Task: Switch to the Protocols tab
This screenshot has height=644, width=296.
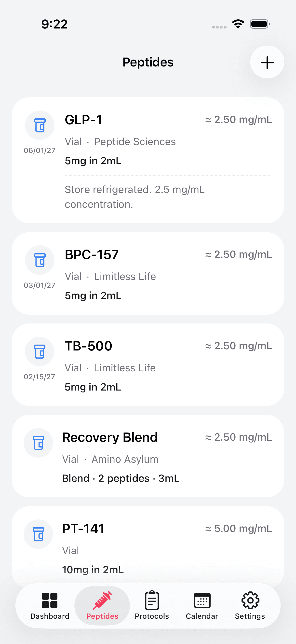Action: click(x=152, y=605)
